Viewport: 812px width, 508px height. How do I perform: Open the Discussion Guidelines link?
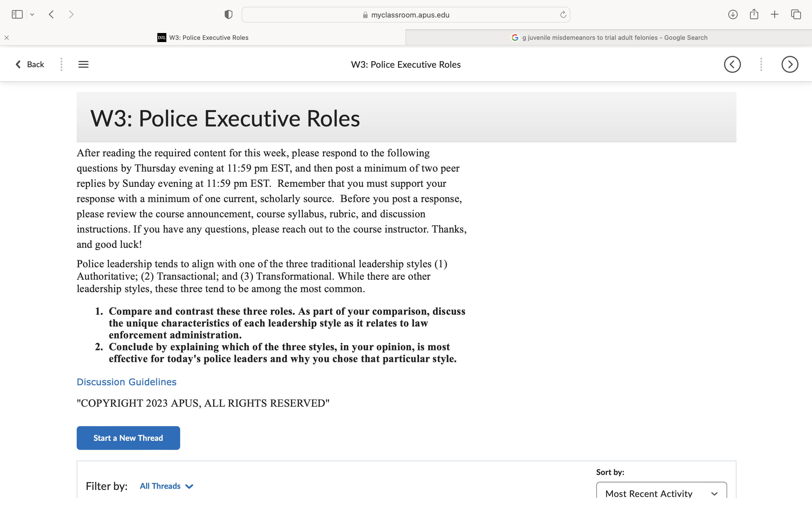[x=127, y=382]
